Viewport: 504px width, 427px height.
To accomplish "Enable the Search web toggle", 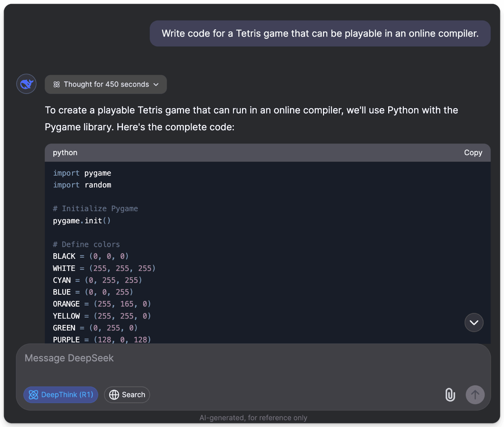I will [127, 395].
